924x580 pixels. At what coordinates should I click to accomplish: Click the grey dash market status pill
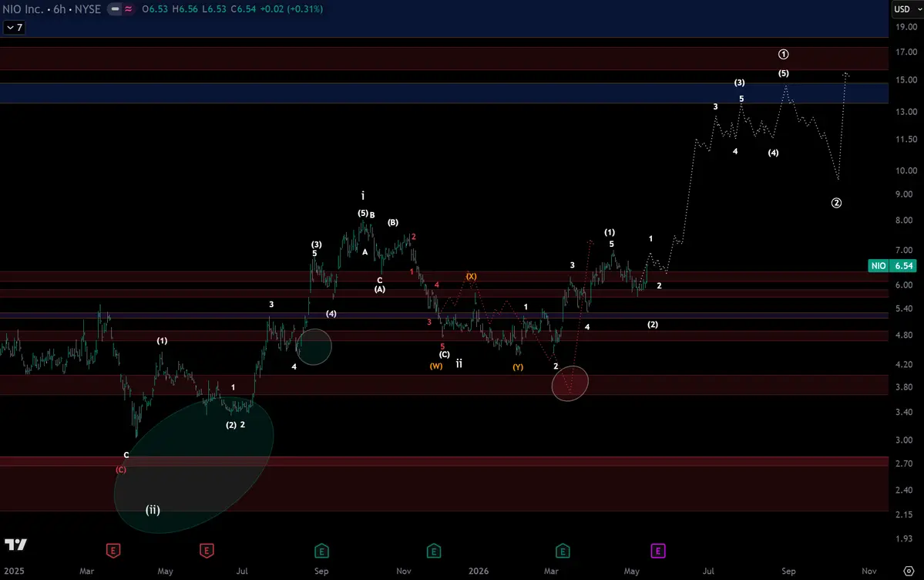click(x=115, y=8)
